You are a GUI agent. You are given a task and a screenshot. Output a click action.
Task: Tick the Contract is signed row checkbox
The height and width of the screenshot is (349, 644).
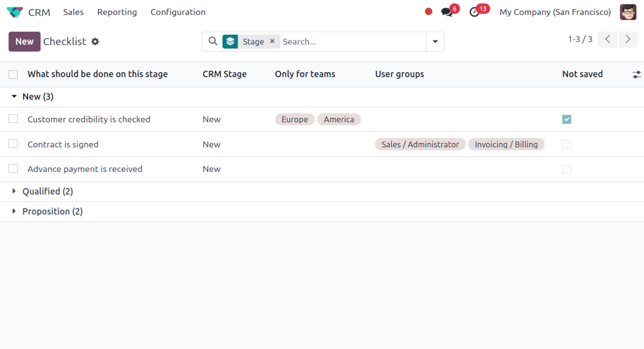coord(13,144)
